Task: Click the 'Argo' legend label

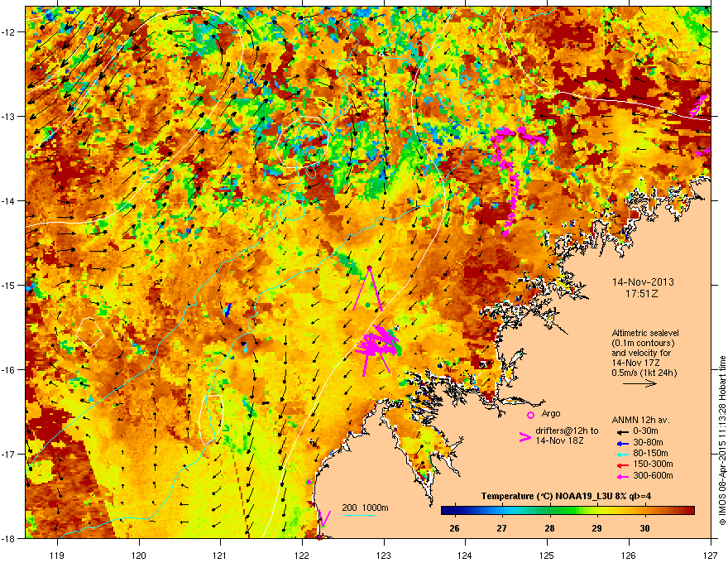Action: 551,413
